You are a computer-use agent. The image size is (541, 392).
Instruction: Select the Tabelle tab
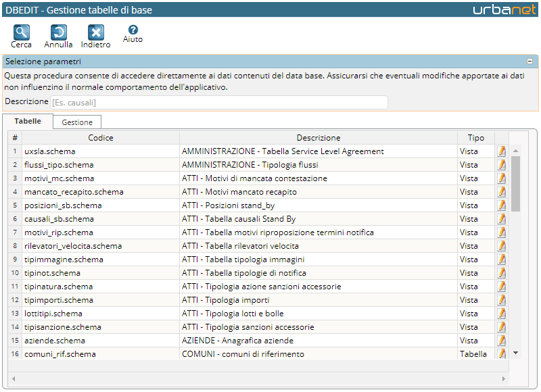[28, 122]
